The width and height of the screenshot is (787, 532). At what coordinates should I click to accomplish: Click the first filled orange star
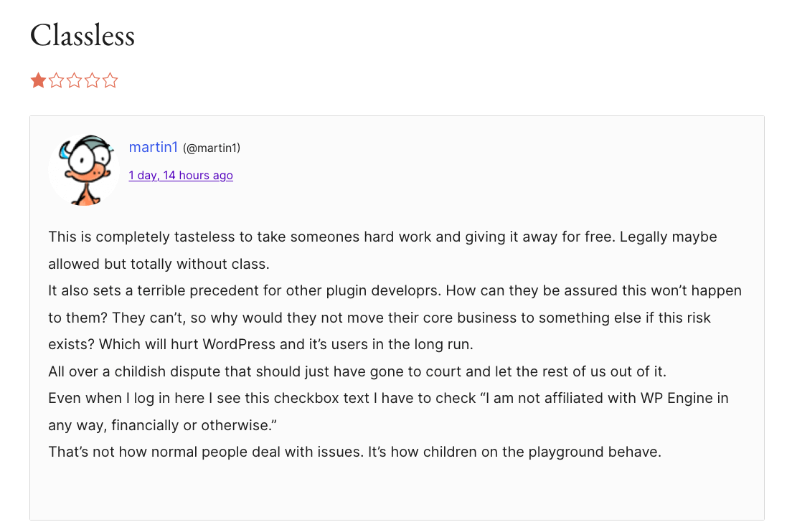click(38, 81)
